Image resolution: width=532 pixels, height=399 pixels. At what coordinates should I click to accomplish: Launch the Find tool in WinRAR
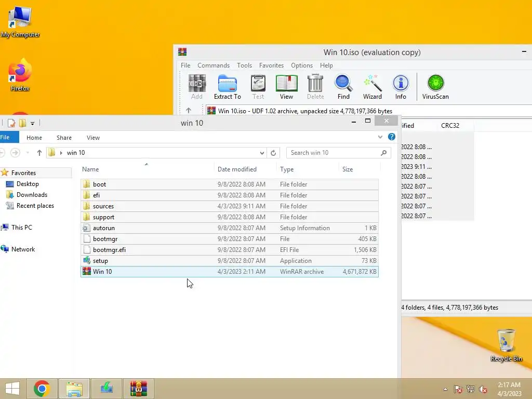[343, 87]
